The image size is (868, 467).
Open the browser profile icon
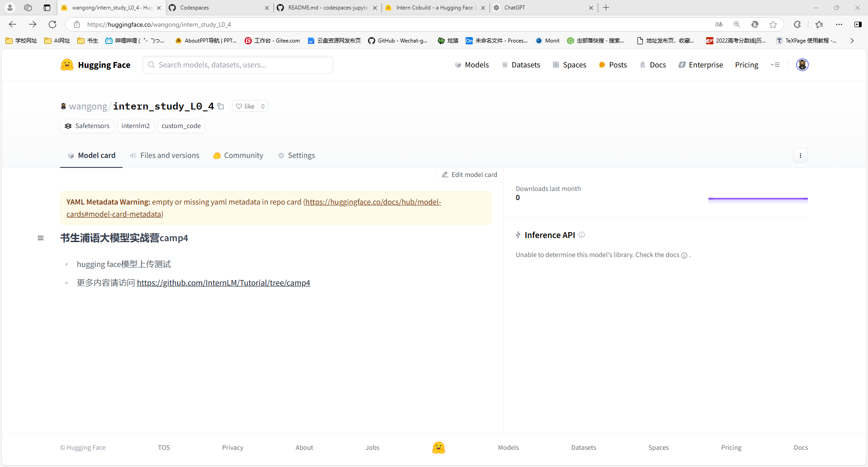[x=10, y=8]
